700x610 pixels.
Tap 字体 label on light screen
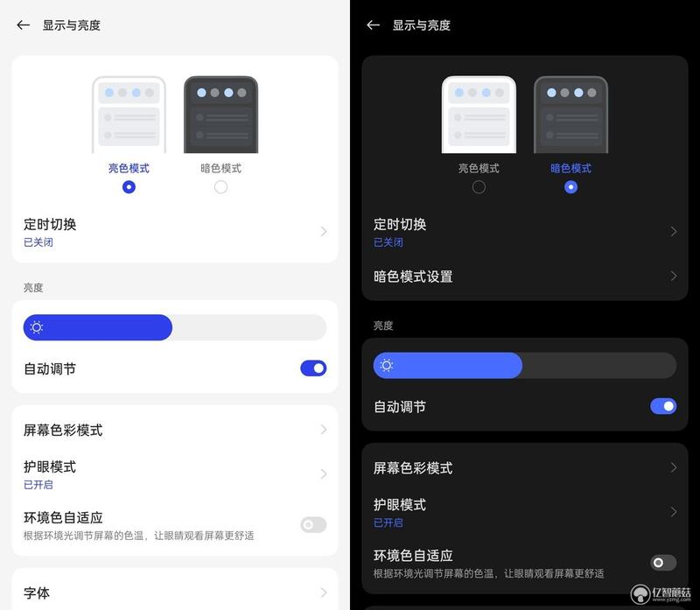pyautogui.click(x=37, y=593)
